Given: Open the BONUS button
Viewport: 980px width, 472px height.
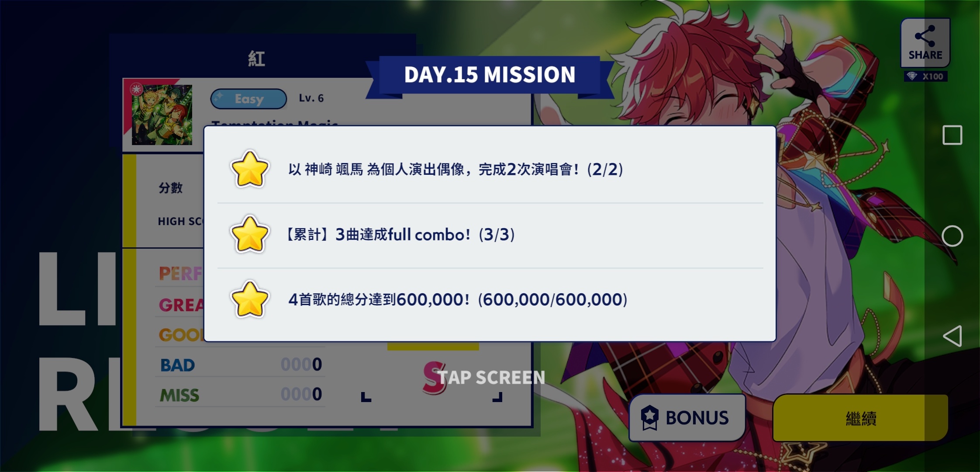Looking at the screenshot, I should 687,417.
